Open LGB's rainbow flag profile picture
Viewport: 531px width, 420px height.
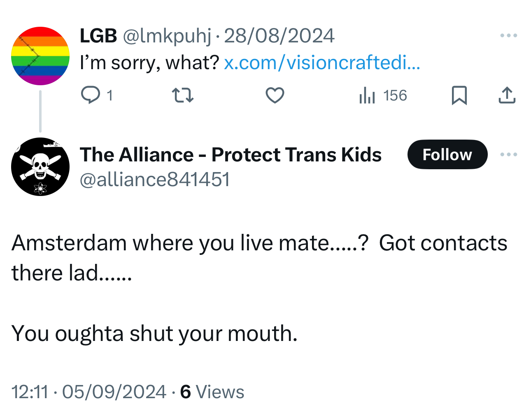pyautogui.click(x=40, y=56)
